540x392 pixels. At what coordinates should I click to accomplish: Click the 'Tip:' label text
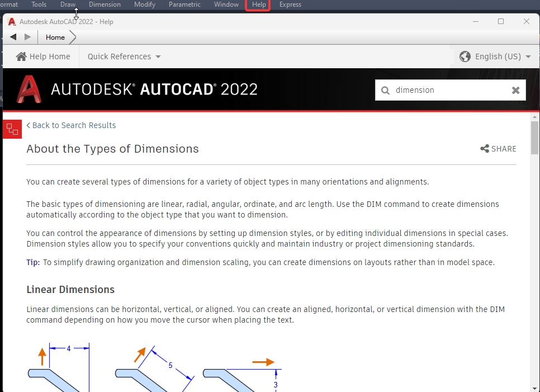pyautogui.click(x=33, y=262)
